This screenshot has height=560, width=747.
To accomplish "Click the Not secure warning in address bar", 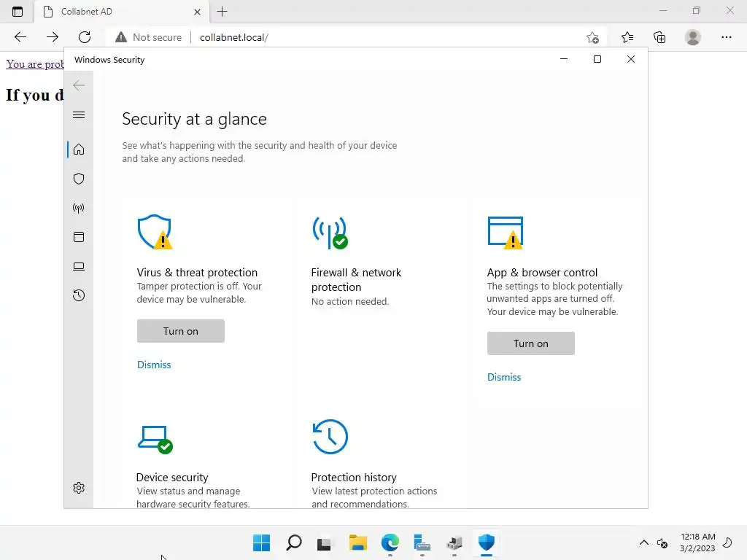I will pos(149,37).
